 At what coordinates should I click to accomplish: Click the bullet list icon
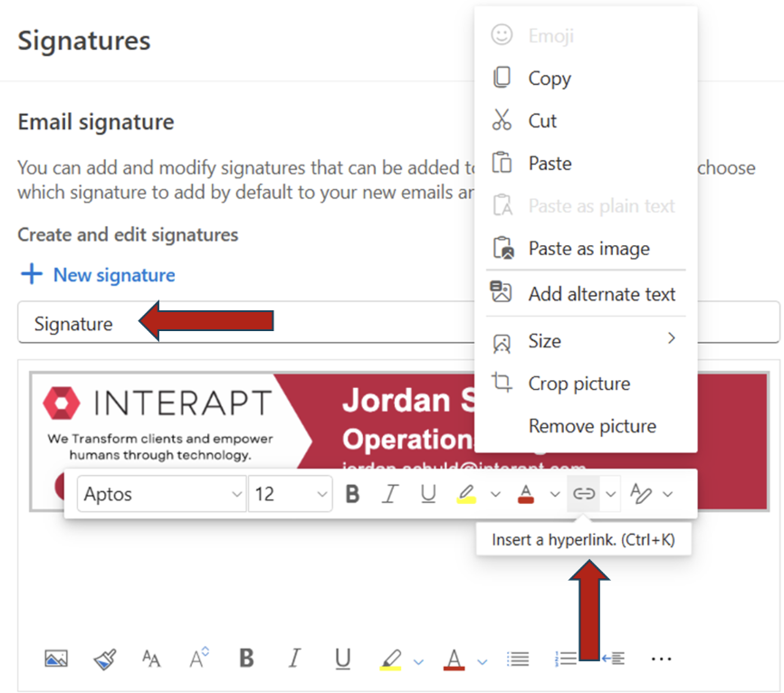(518, 659)
